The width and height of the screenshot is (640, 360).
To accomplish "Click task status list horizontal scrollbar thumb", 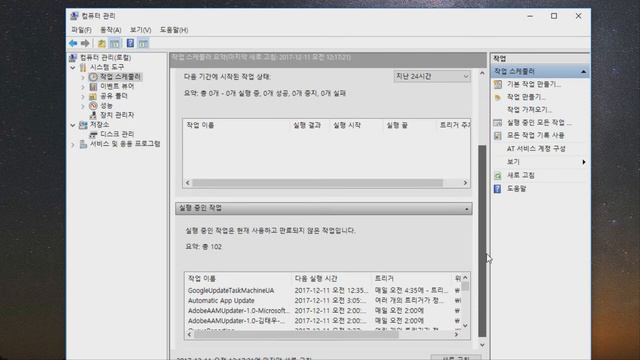I will [x=317, y=183].
